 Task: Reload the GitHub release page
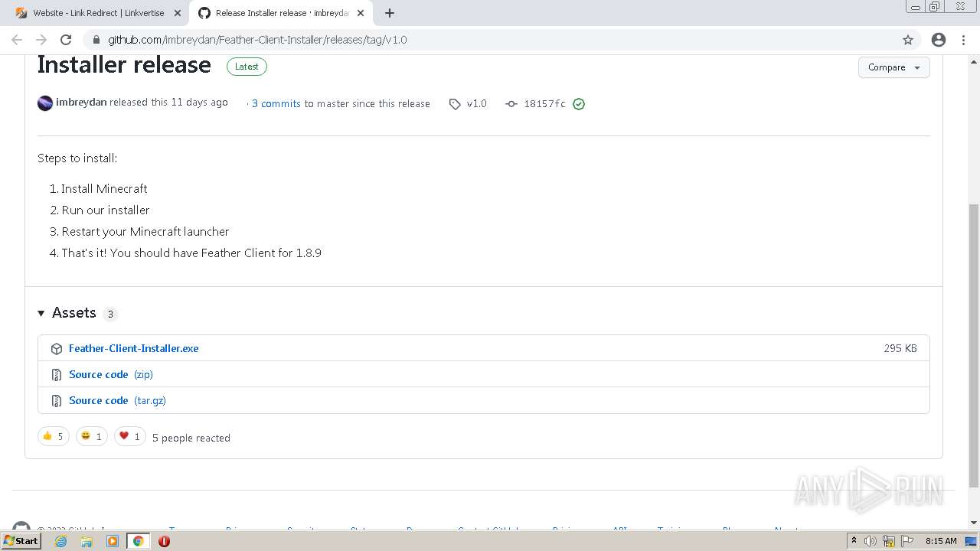66,40
